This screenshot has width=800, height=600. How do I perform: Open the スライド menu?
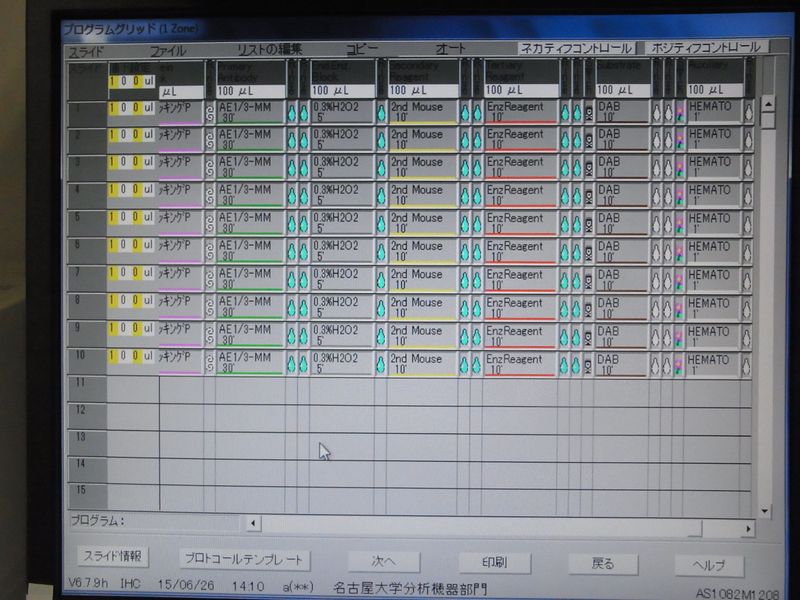(86, 52)
